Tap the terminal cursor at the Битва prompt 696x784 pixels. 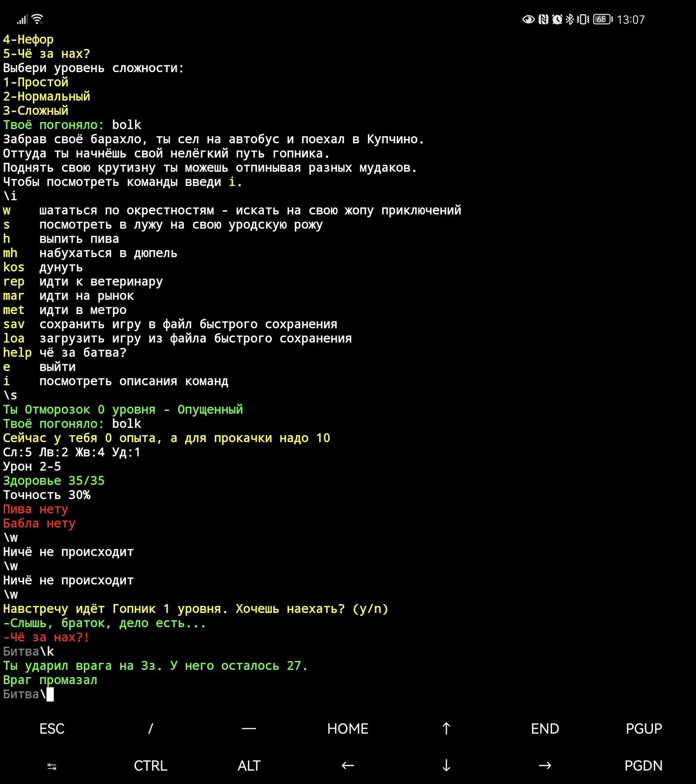[x=50, y=694]
